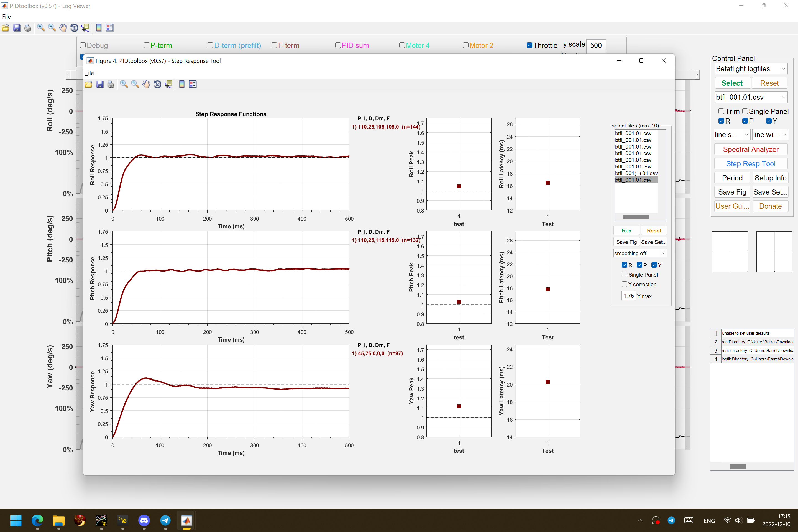Click y scale input field
This screenshot has width=798, height=532.
(x=596, y=45)
